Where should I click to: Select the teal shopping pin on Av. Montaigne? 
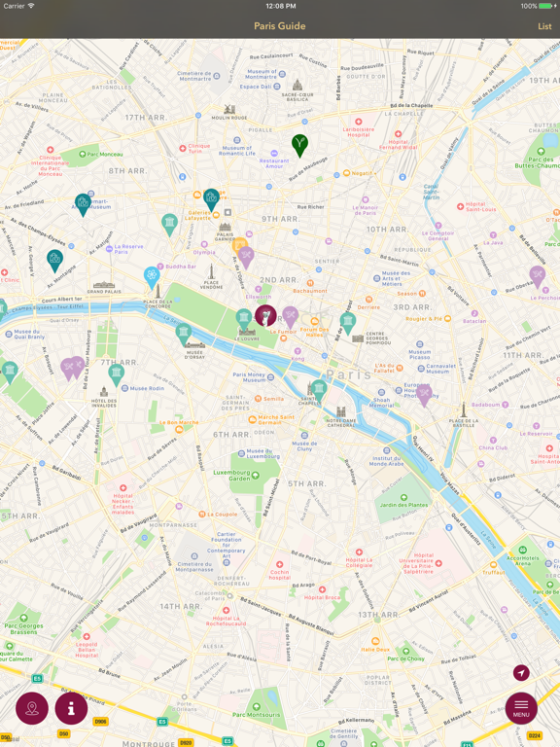point(54,260)
